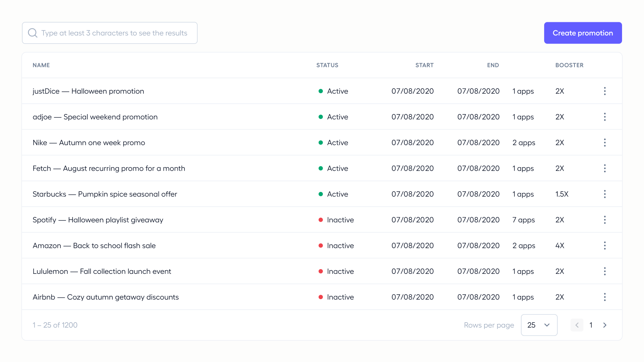Select Amazon — Back to school flash sale
Image resolution: width=644 pixels, height=362 pixels.
coord(94,246)
